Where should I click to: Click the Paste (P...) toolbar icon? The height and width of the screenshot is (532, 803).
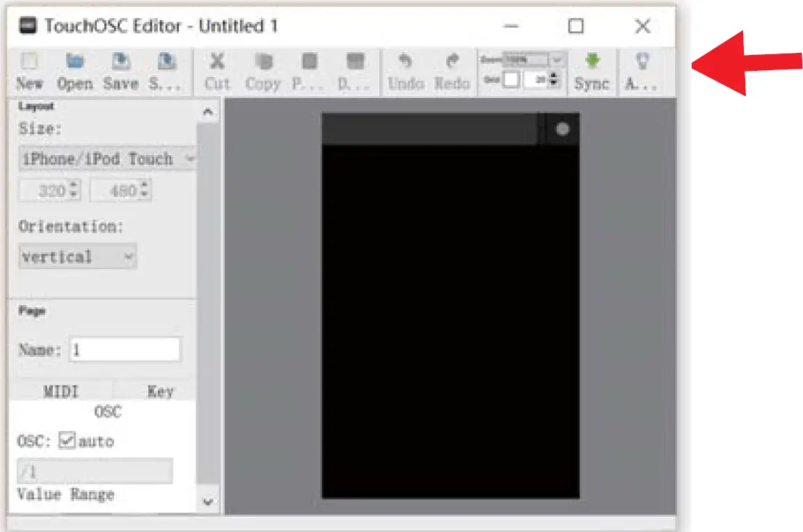[x=308, y=72]
